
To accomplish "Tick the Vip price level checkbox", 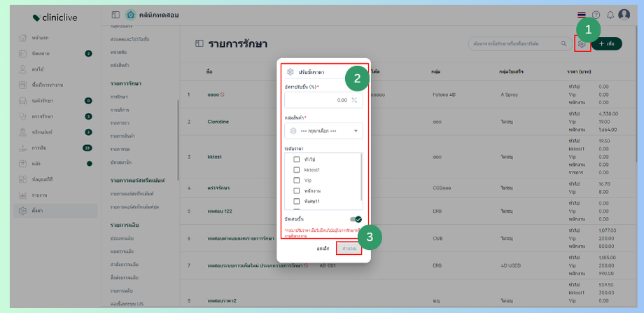I will [297, 181].
